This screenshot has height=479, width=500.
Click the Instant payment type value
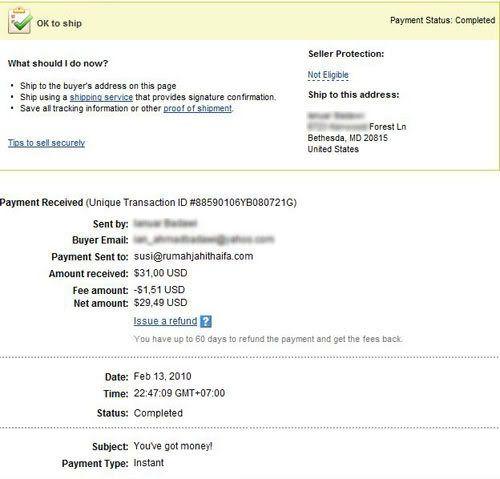point(149,463)
